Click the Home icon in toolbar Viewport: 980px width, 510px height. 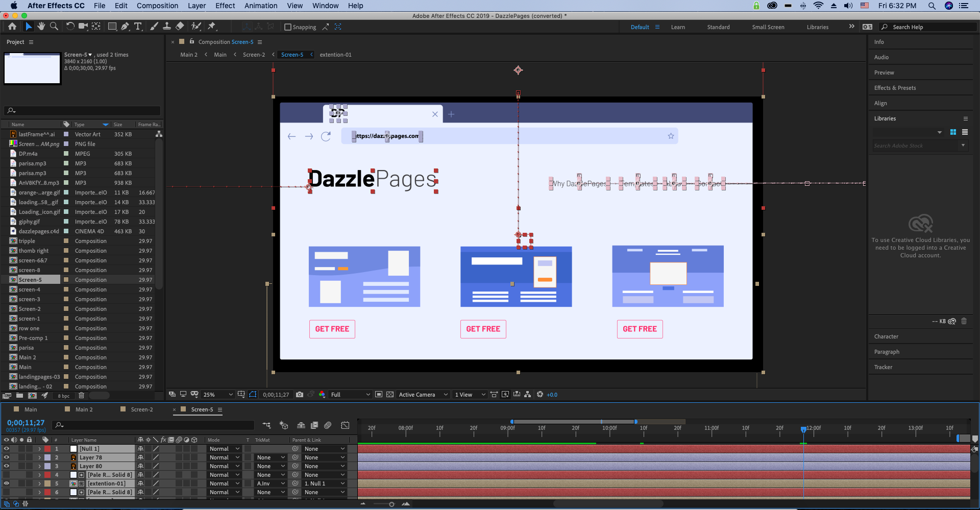coord(12,27)
